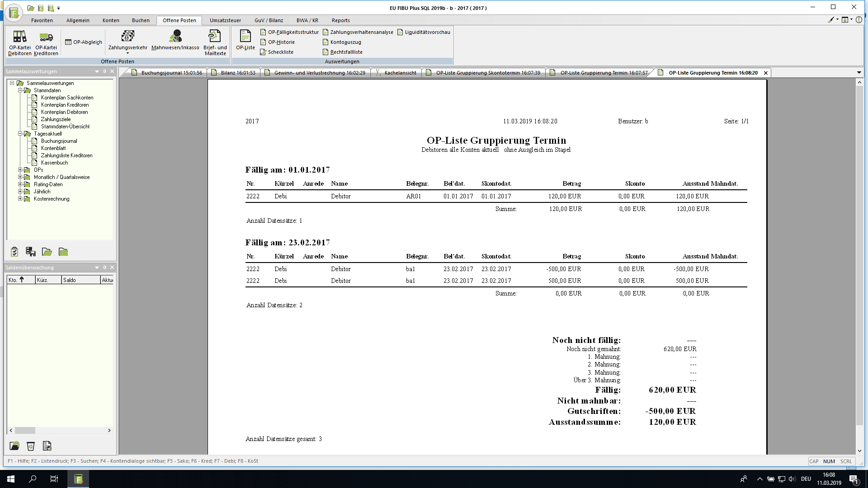Sort by the Saldo column header
Screen dimensions: 868x488
coord(81,280)
